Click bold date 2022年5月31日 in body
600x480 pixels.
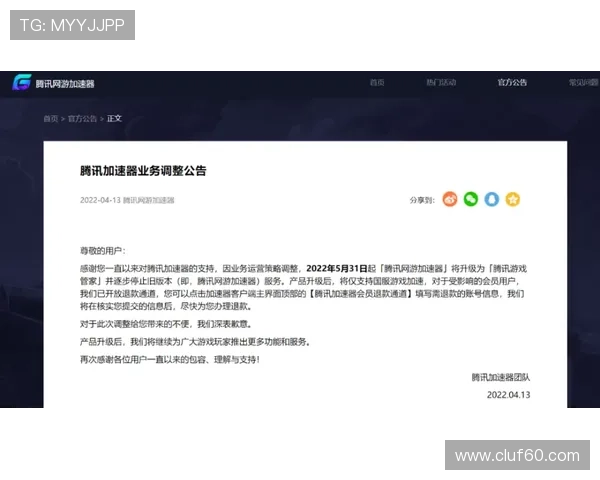pos(337,269)
